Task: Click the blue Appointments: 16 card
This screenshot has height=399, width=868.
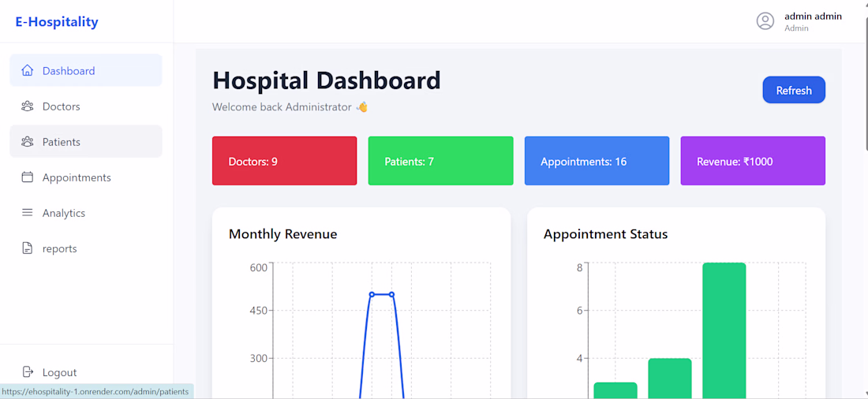Action: pyautogui.click(x=597, y=161)
